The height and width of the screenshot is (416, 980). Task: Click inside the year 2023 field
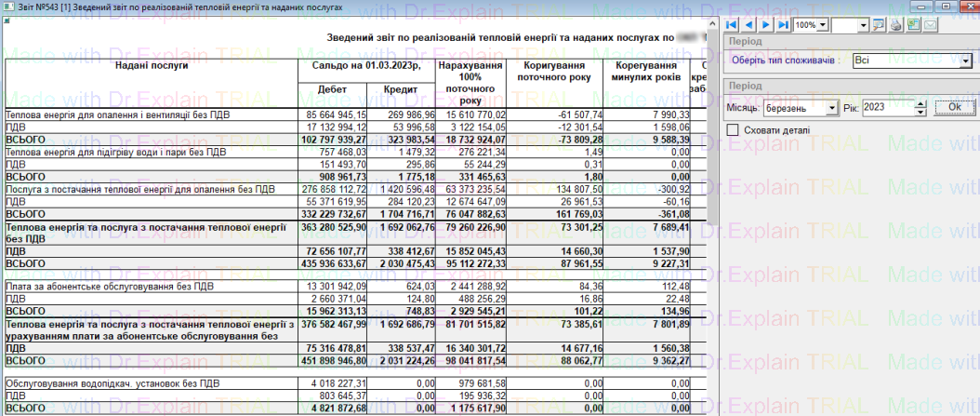(887, 107)
